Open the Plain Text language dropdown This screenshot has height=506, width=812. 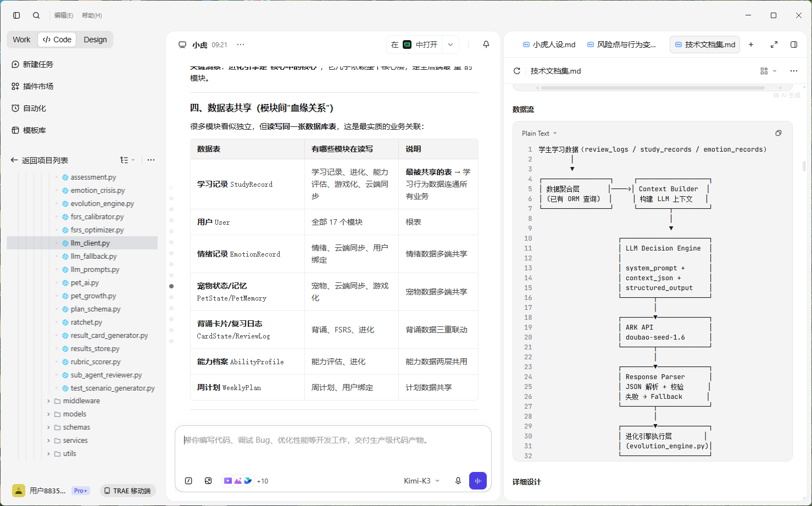pyautogui.click(x=539, y=134)
